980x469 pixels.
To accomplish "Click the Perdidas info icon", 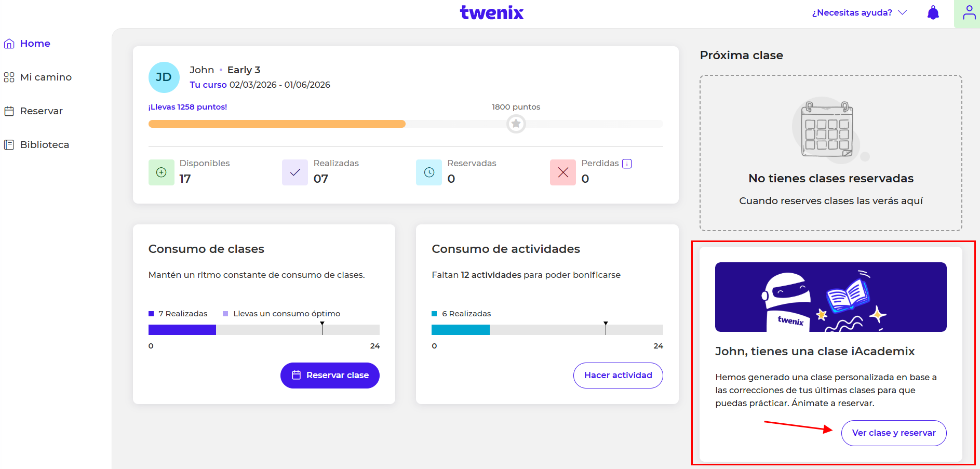I will pos(627,164).
